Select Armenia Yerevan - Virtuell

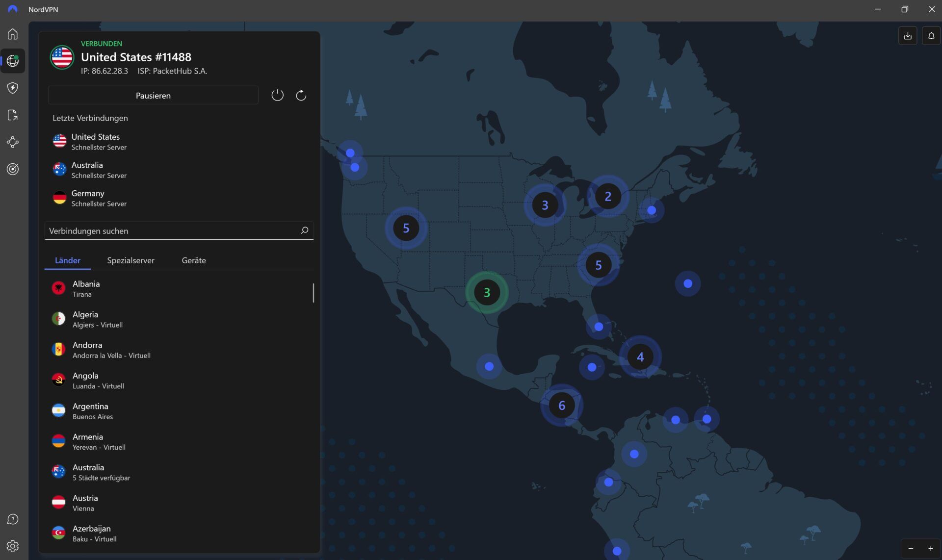[178, 441]
